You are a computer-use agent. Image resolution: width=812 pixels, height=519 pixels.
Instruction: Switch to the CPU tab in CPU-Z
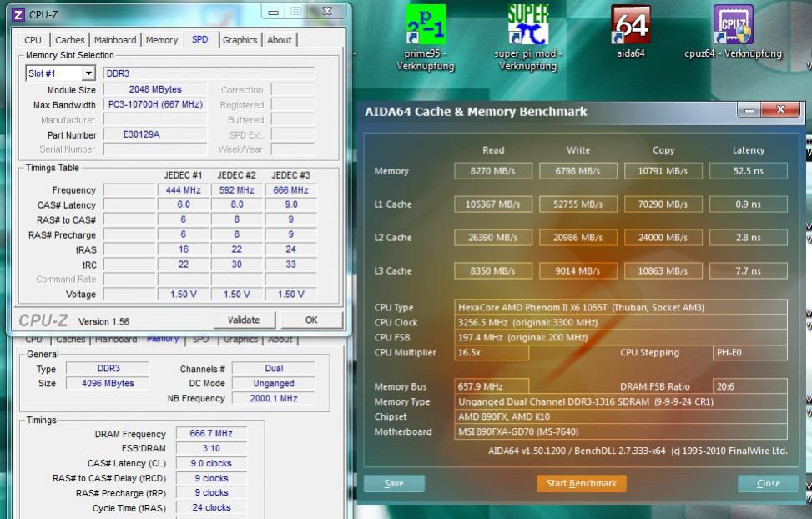coord(33,40)
